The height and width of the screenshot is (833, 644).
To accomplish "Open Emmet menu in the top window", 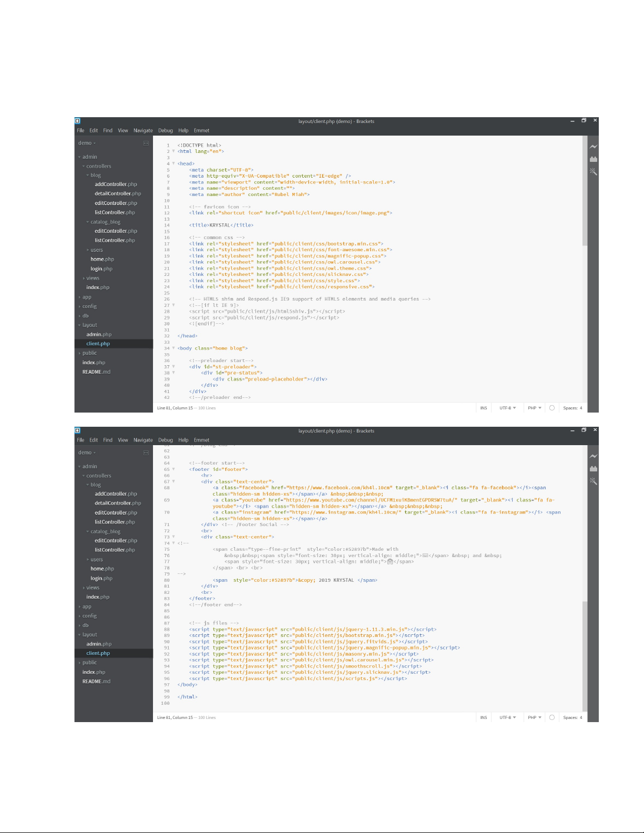I will pyautogui.click(x=201, y=130).
